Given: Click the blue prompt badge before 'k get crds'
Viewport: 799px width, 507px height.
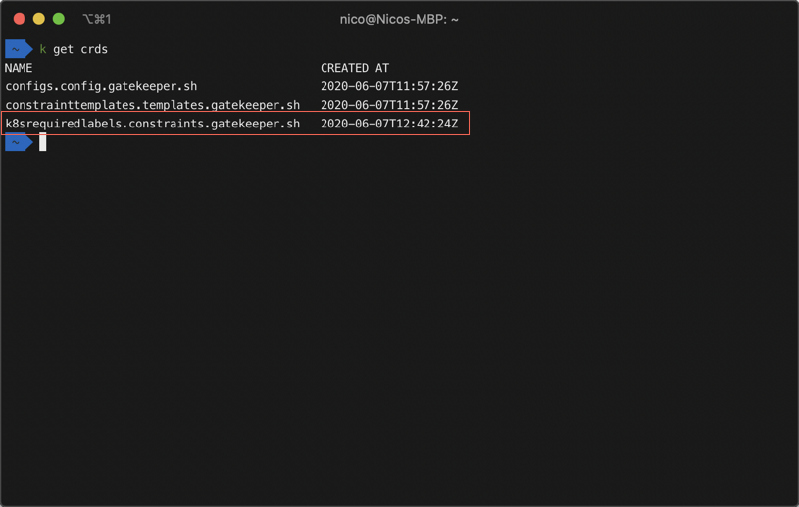Looking at the screenshot, I should (x=18, y=49).
